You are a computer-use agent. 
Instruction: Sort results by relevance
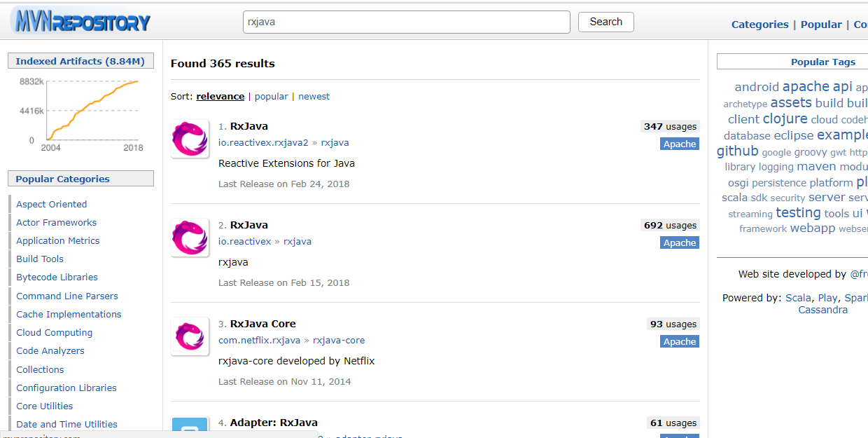(x=220, y=97)
